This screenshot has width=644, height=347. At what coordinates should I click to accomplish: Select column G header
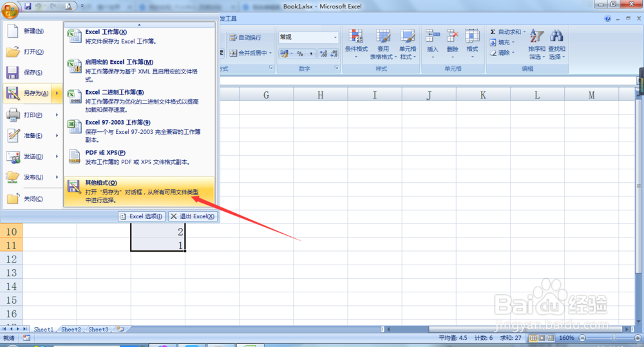(x=266, y=95)
